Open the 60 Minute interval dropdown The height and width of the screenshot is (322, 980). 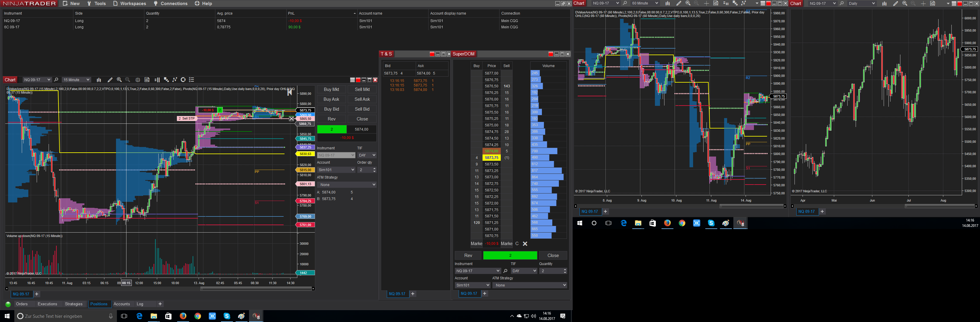point(644,3)
